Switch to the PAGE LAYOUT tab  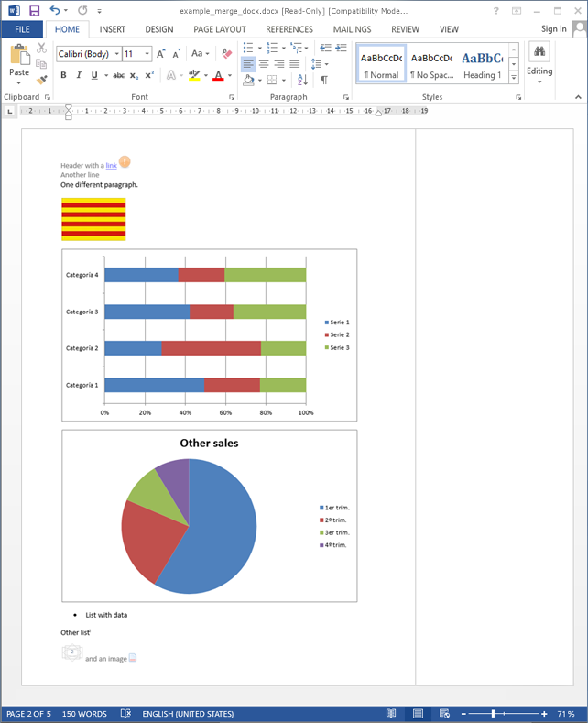coord(220,29)
